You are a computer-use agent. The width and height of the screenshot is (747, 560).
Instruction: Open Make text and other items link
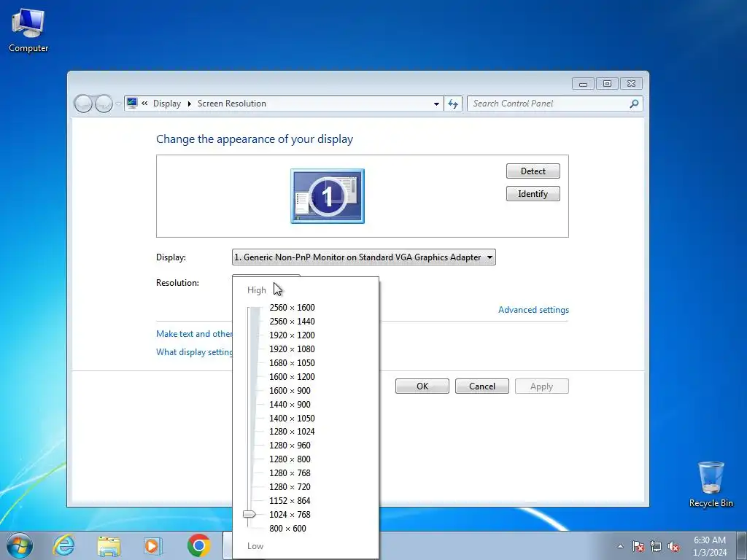tap(194, 334)
